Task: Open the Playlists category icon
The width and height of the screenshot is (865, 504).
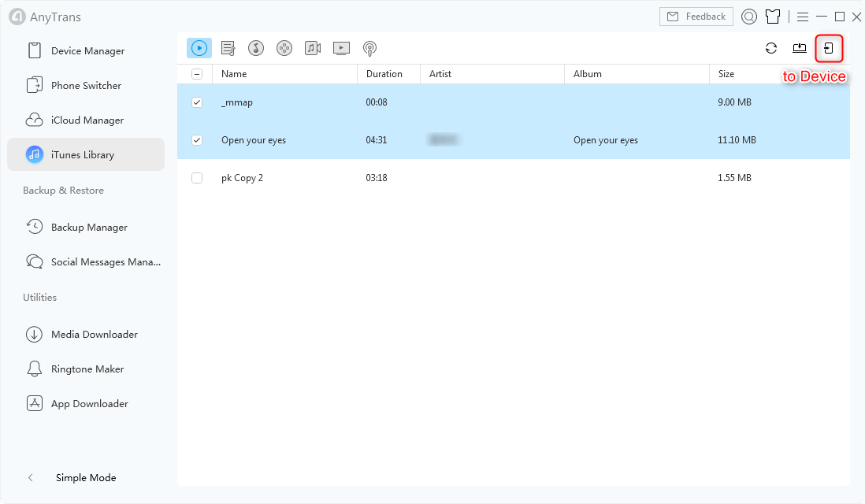Action: click(228, 49)
